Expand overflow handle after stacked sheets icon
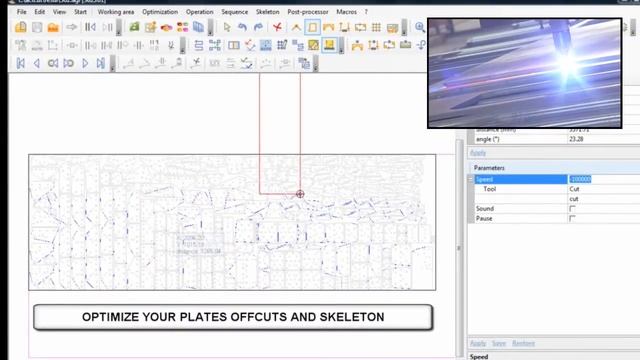 (x=210, y=27)
